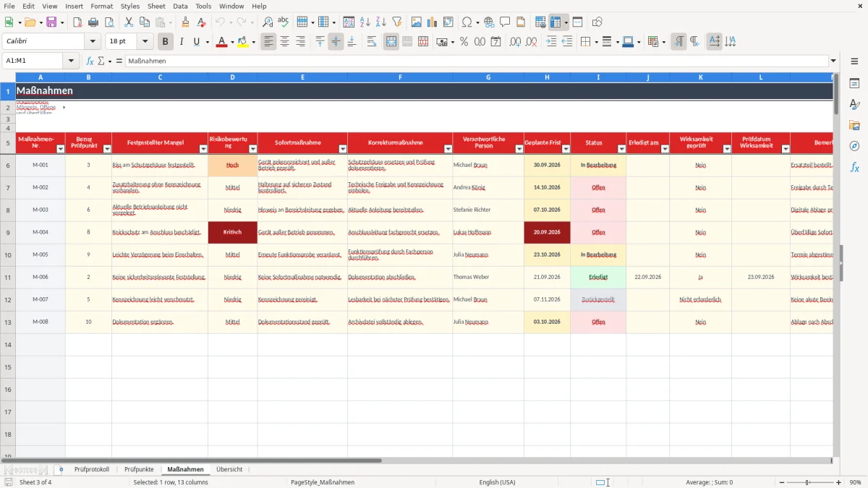Expand the formula bar
The image size is (868, 488).
pyautogui.click(x=833, y=61)
